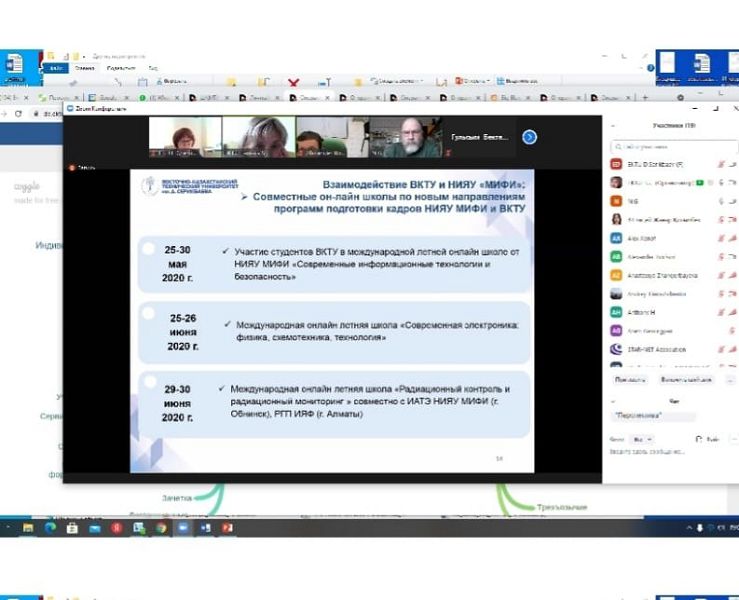Click the Пригласить button in participants panel
This screenshot has width=739, height=600.
point(630,379)
